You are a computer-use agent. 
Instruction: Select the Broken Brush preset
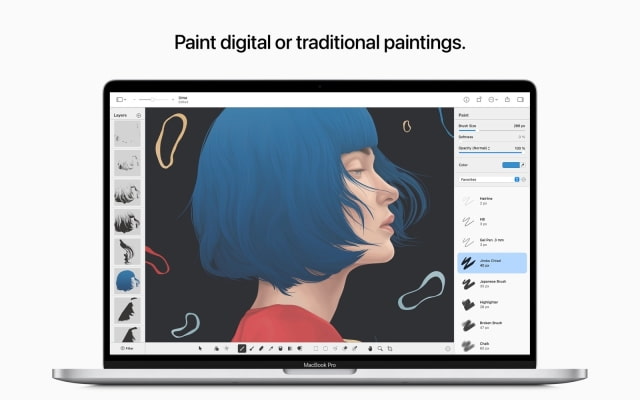[x=492, y=325]
